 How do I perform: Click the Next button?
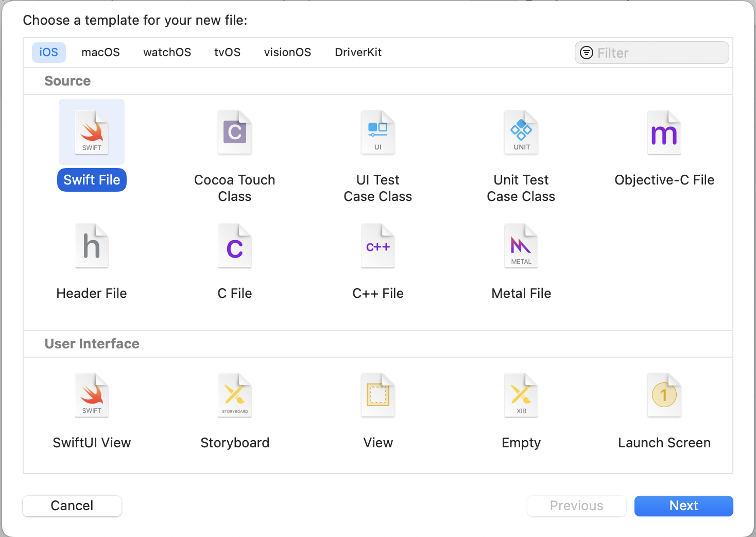click(683, 506)
